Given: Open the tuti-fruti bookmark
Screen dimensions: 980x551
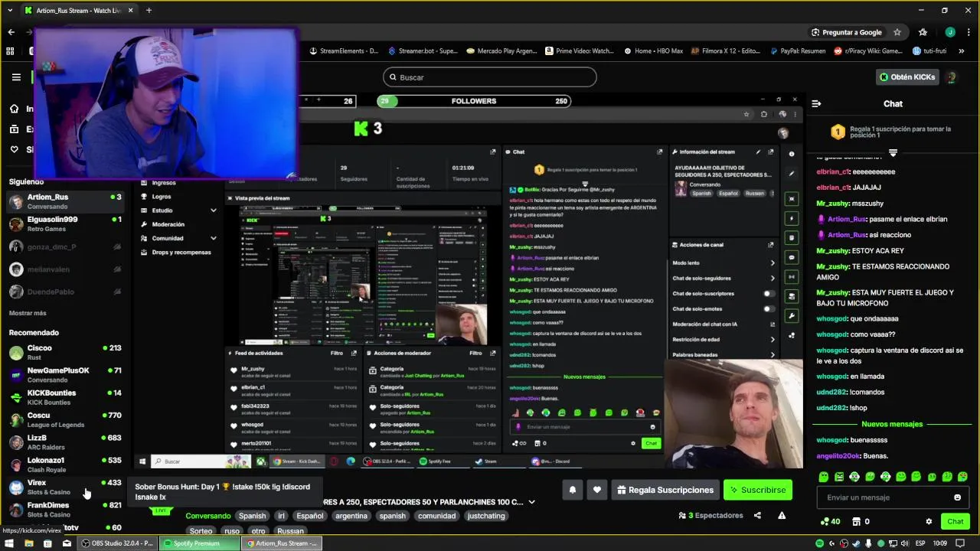Looking at the screenshot, I should pyautogui.click(x=929, y=51).
